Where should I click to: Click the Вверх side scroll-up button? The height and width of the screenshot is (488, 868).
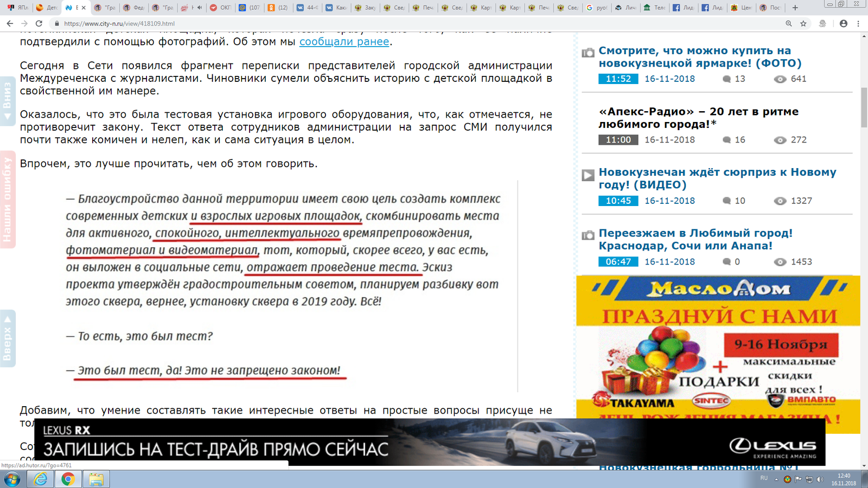(7, 338)
